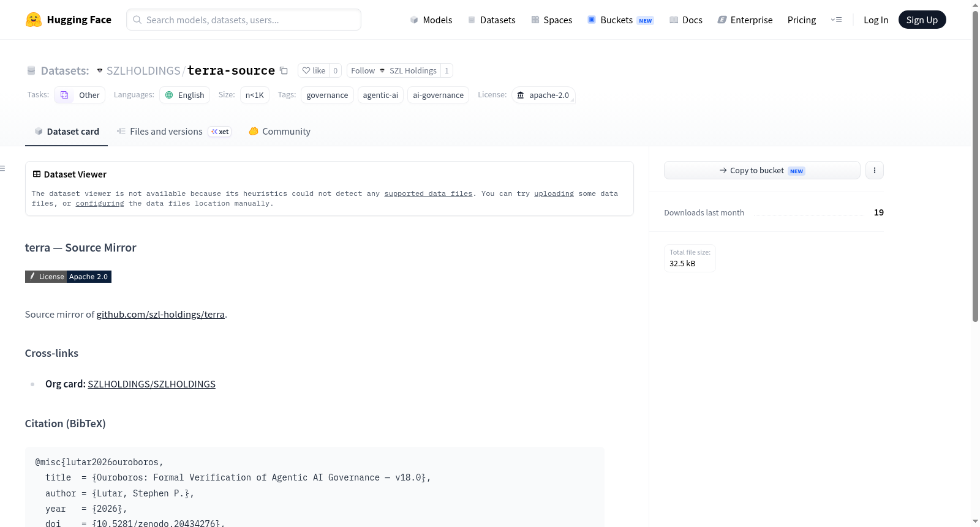This screenshot has width=980, height=527.
Task: Click the configuring link
Action: click(100, 203)
